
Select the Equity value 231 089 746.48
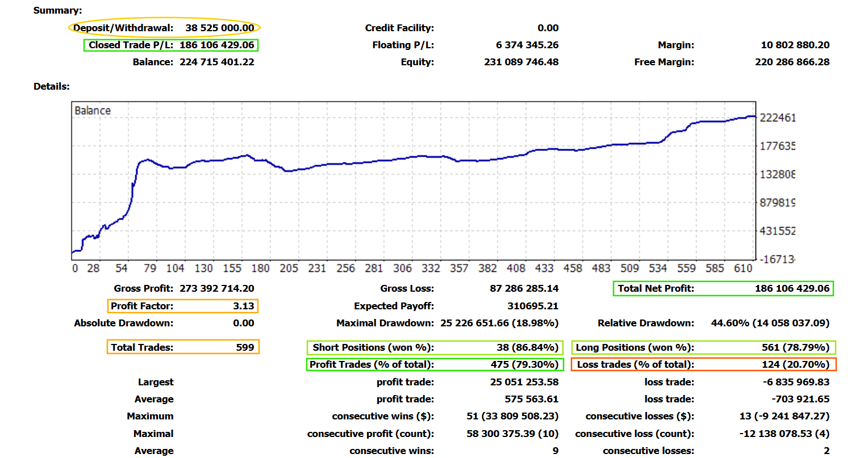tap(521, 62)
